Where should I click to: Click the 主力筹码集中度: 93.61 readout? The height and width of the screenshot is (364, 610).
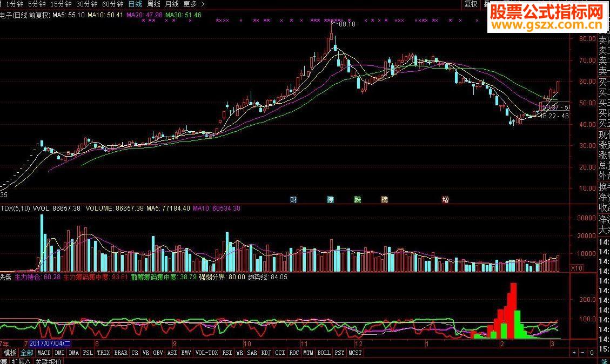[x=95, y=277]
